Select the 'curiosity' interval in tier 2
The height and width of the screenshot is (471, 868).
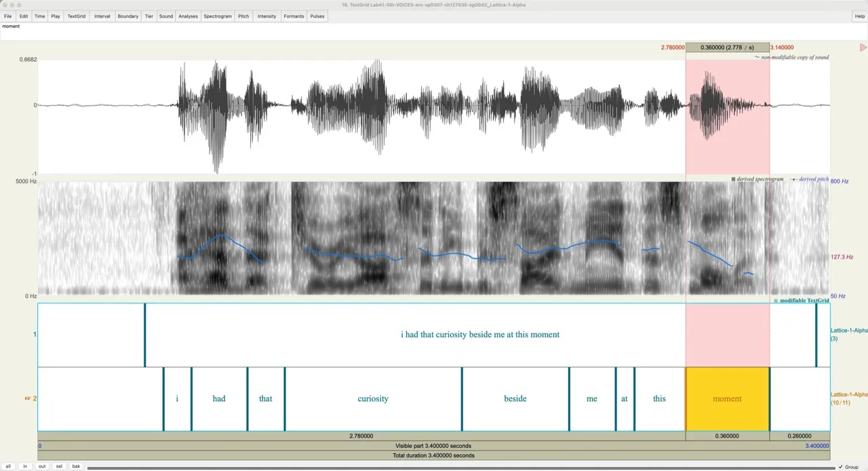(x=373, y=399)
